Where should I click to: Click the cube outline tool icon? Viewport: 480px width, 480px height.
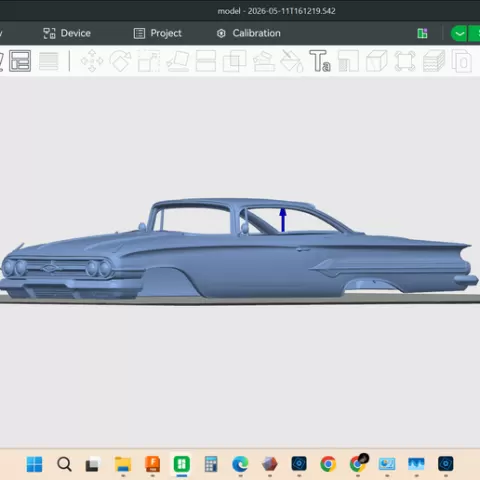pos(377,61)
